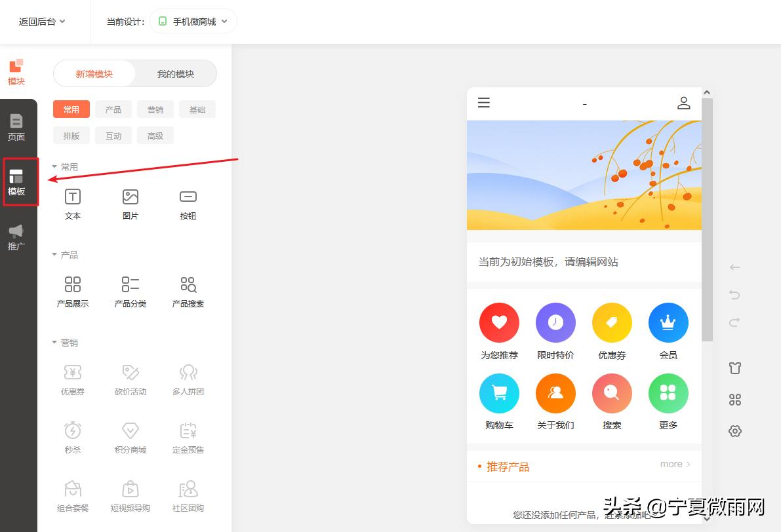Click the settings gear on right toolbar
Screen dimensions: 781x532
[734, 430]
